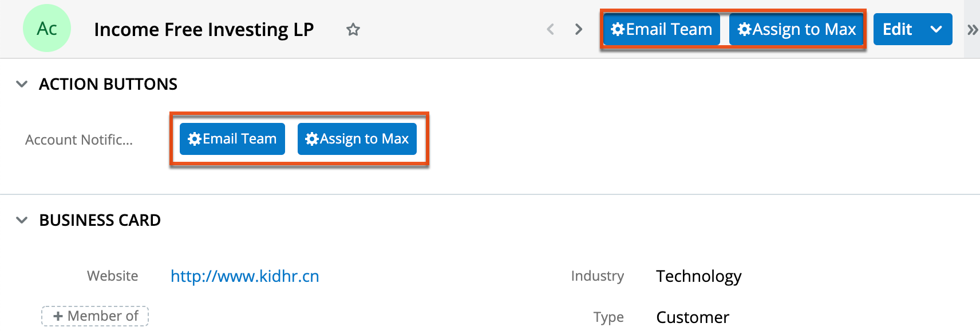Viewport: 980px width, 331px height.
Task: Click the truncated Account Notific... field label
Action: pyautogui.click(x=79, y=139)
